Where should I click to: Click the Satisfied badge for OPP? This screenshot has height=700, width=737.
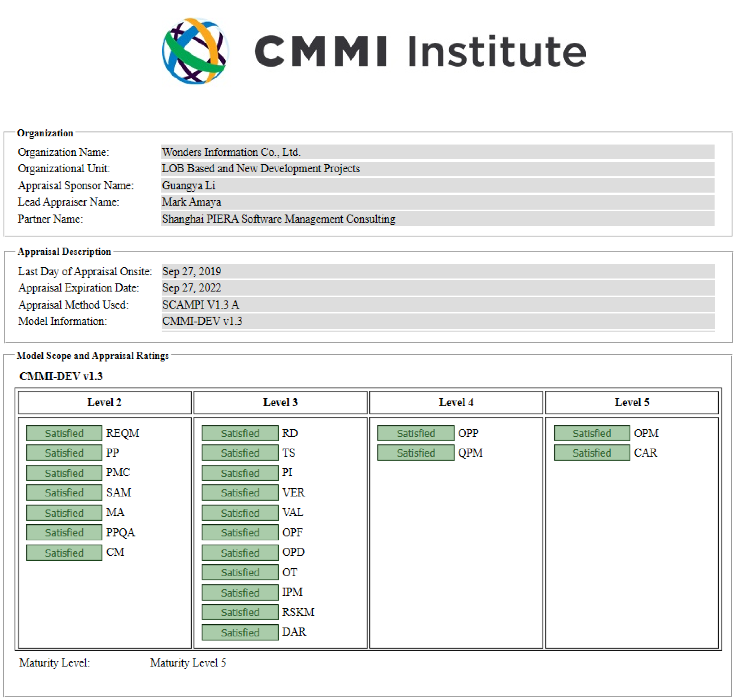(x=416, y=433)
